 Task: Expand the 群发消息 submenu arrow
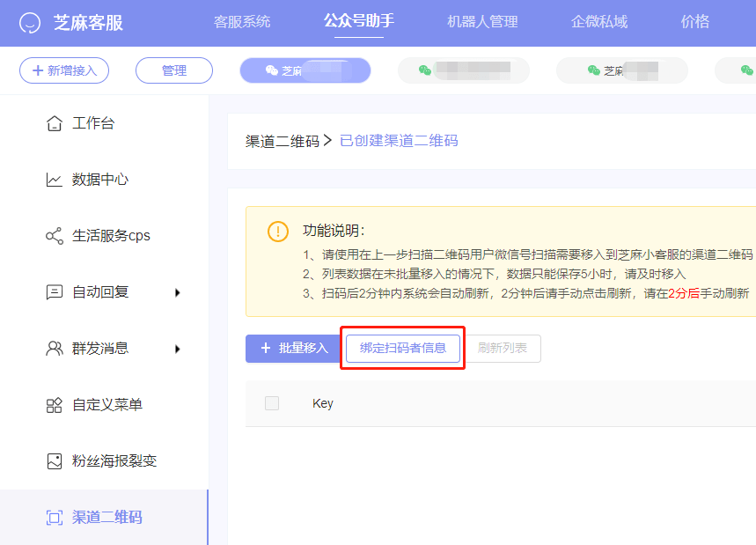pyautogui.click(x=178, y=349)
